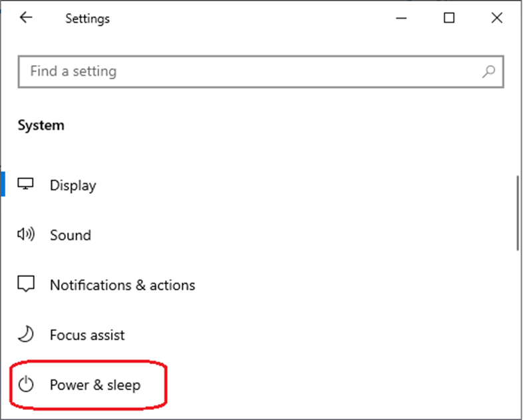Open Display settings label

click(73, 186)
